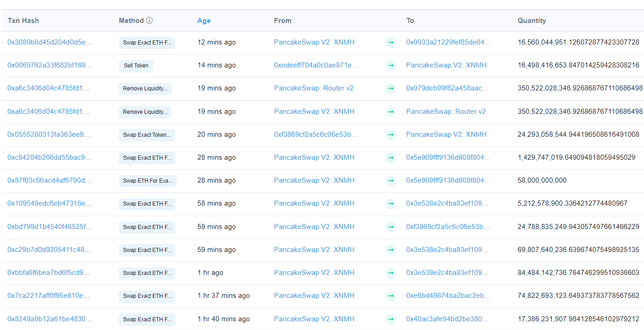The height and width of the screenshot is (330, 644).
Task: Click Remove Liquidity badge in Router v2 sender row
Action: pyautogui.click(x=145, y=89)
